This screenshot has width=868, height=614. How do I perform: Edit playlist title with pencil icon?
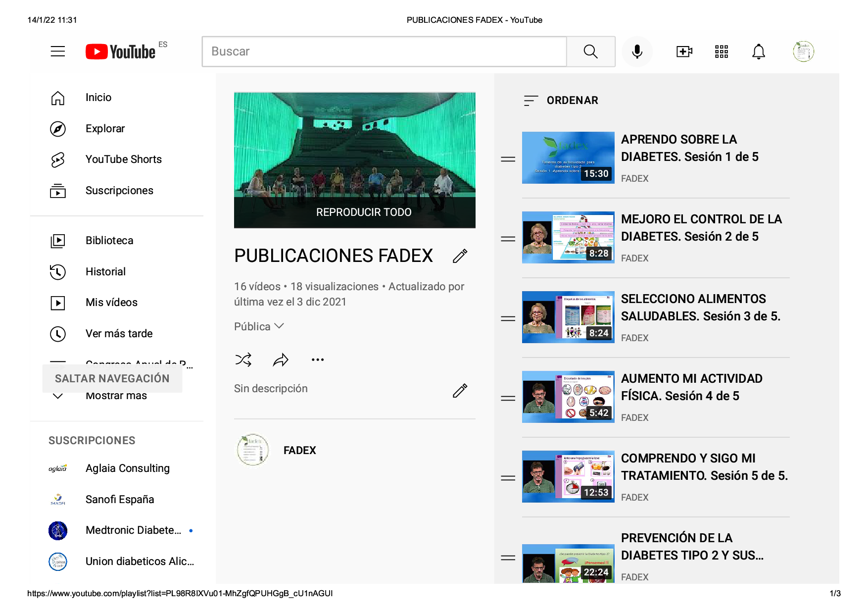(460, 256)
